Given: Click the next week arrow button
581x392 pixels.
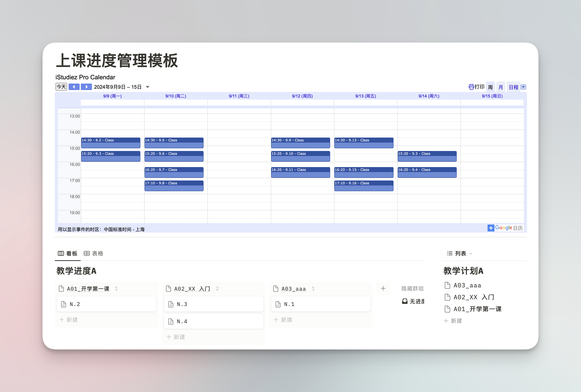Looking at the screenshot, I should (86, 87).
